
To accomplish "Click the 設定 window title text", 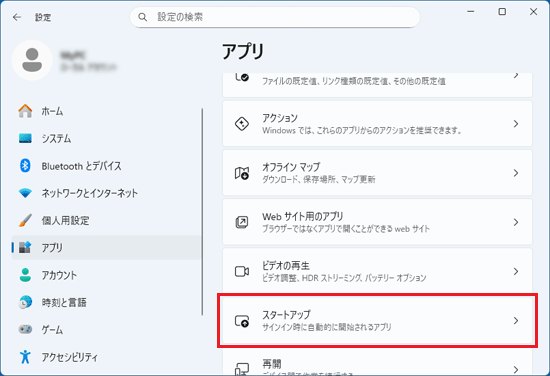I will pos(43,17).
